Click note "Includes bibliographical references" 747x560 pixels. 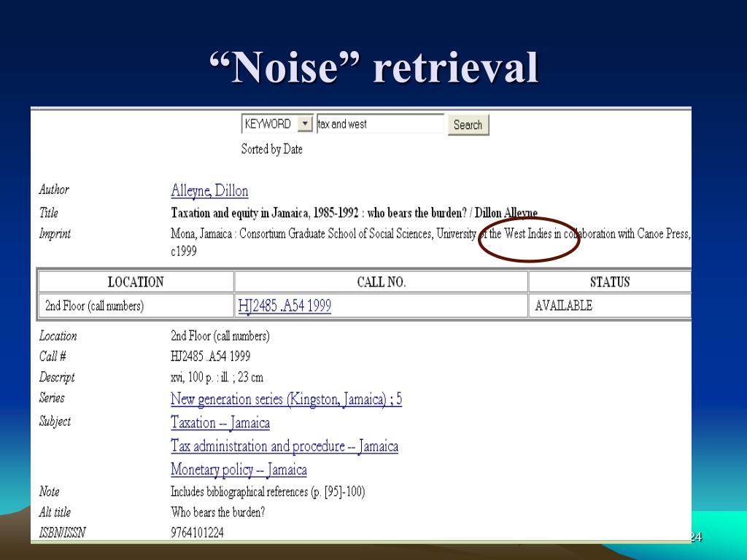click(x=268, y=492)
